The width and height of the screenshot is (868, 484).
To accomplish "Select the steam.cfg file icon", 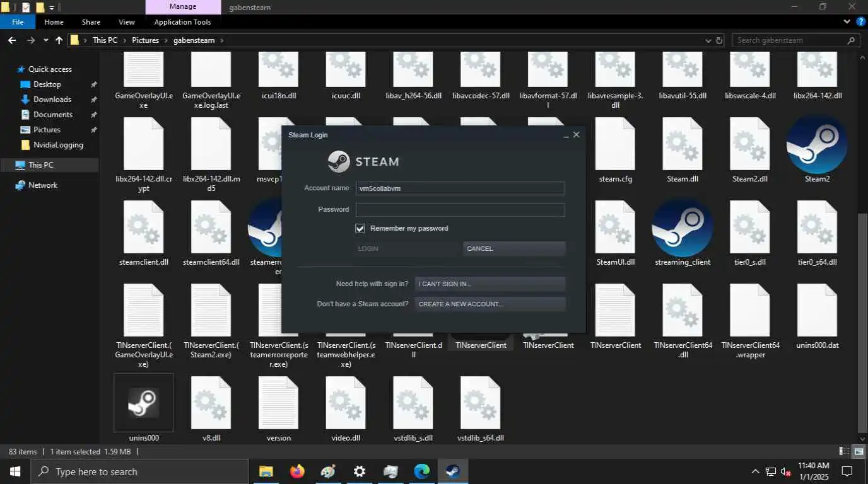I will coord(614,144).
